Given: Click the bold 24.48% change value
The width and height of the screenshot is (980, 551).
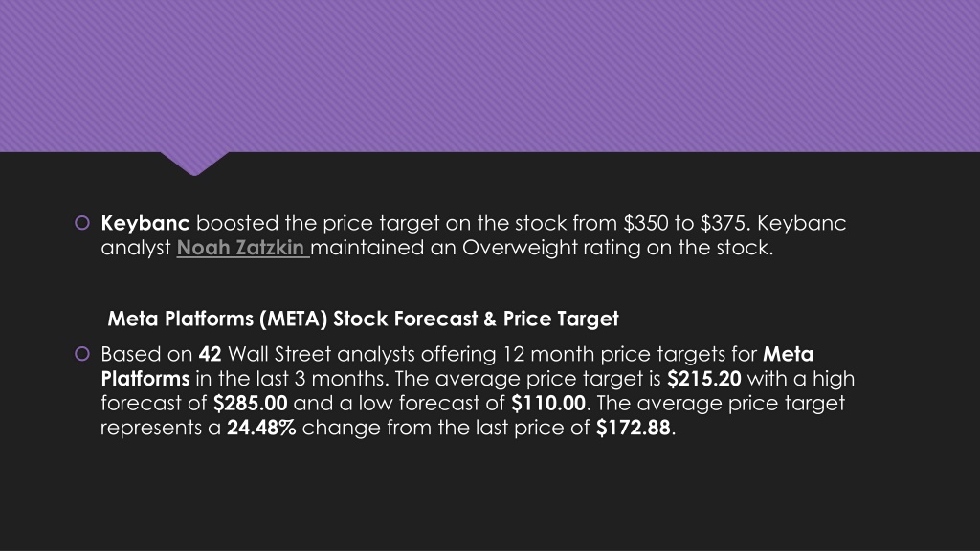Looking at the screenshot, I should click(x=261, y=428).
